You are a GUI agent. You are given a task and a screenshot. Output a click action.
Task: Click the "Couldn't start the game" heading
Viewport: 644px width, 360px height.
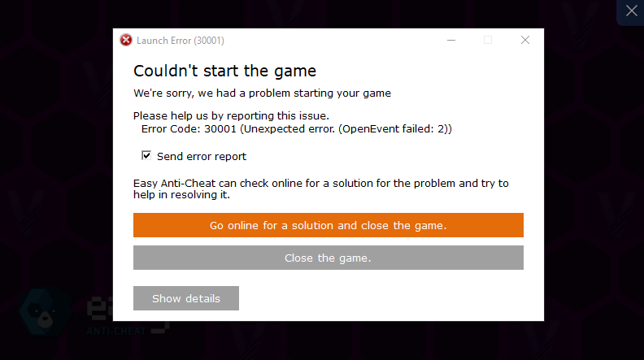point(224,72)
